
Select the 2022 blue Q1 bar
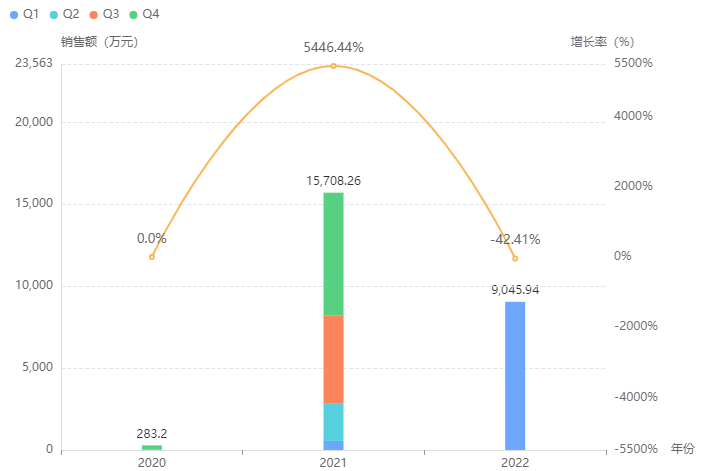tap(515, 375)
